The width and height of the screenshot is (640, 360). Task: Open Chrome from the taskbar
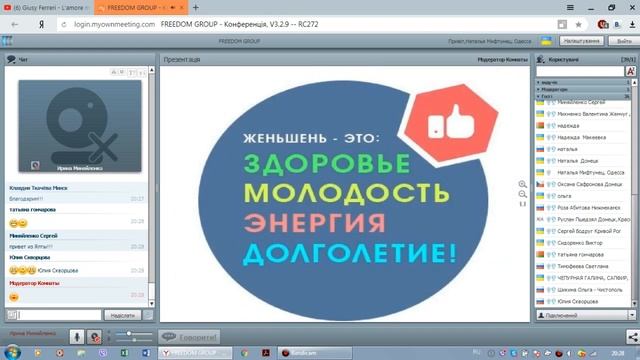(x=244, y=353)
